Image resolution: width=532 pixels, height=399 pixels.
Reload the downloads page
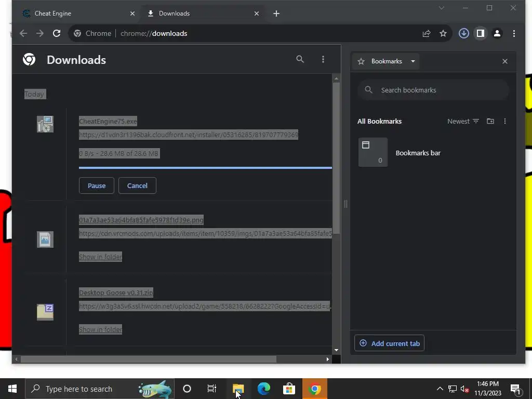[x=57, y=33]
